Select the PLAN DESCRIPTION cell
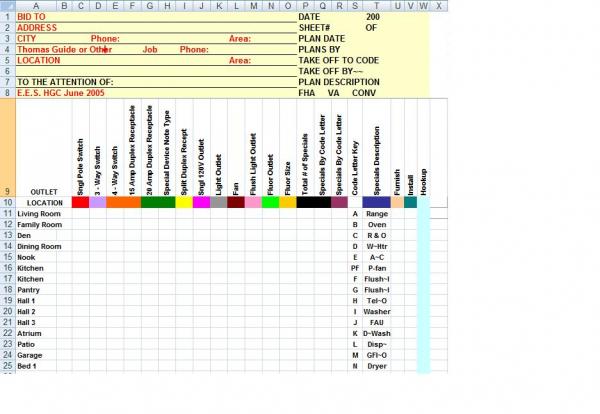The image size is (600, 414). tap(339, 82)
